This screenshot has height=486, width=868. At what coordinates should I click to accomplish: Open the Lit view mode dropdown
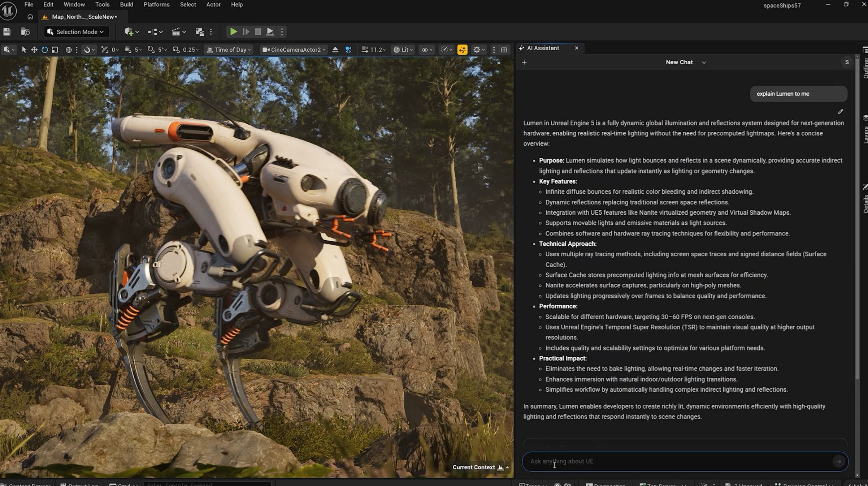pyautogui.click(x=403, y=50)
